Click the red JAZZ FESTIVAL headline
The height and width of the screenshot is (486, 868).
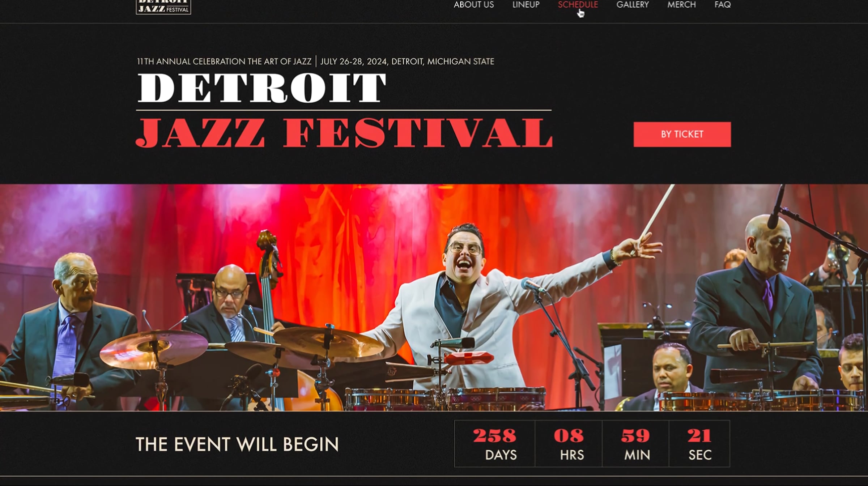coord(344,133)
